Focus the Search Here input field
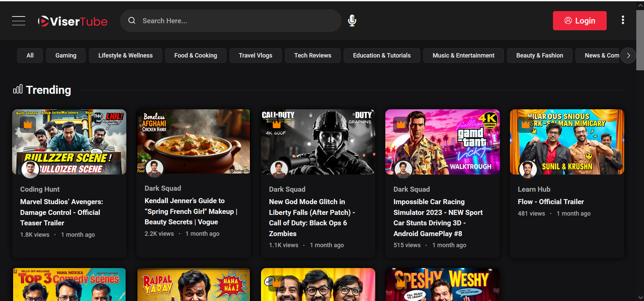The height and width of the screenshot is (301, 644). pos(230,21)
